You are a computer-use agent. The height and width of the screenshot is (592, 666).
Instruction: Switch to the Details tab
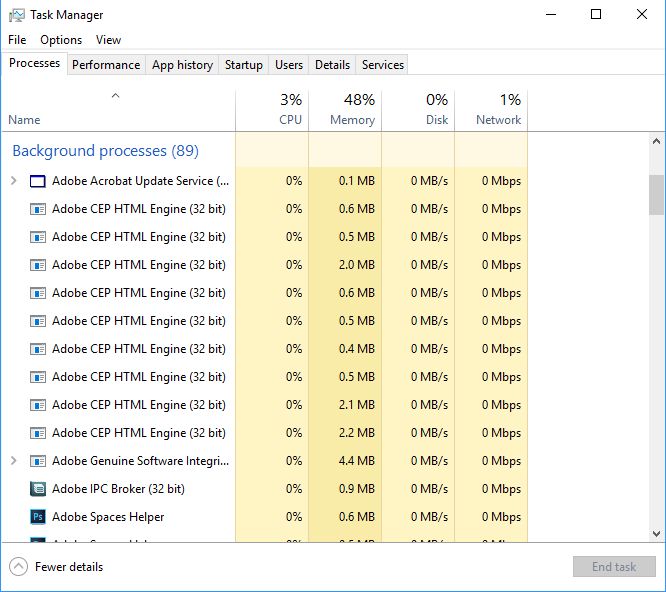tap(332, 65)
